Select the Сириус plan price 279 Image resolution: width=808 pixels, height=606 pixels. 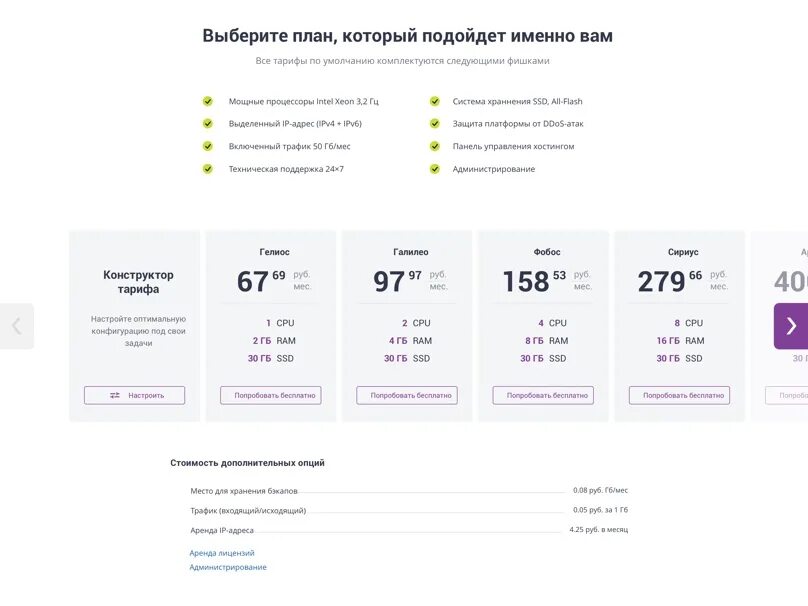661,282
